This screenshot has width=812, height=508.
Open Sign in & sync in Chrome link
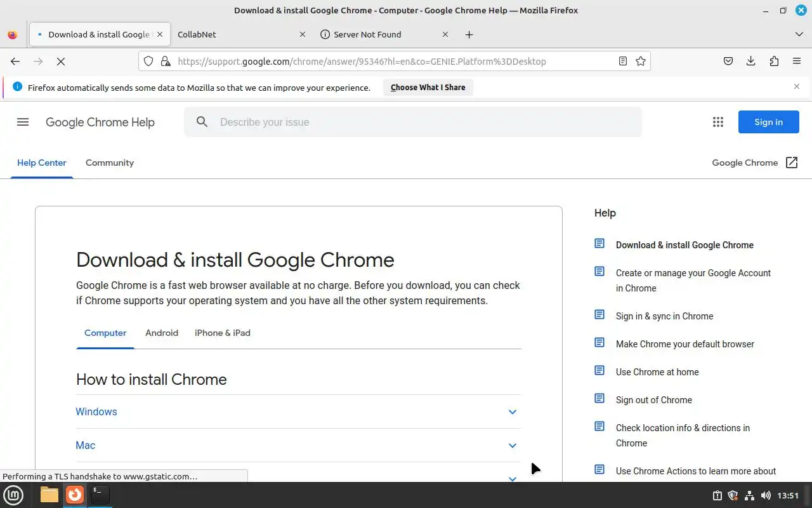(x=664, y=316)
